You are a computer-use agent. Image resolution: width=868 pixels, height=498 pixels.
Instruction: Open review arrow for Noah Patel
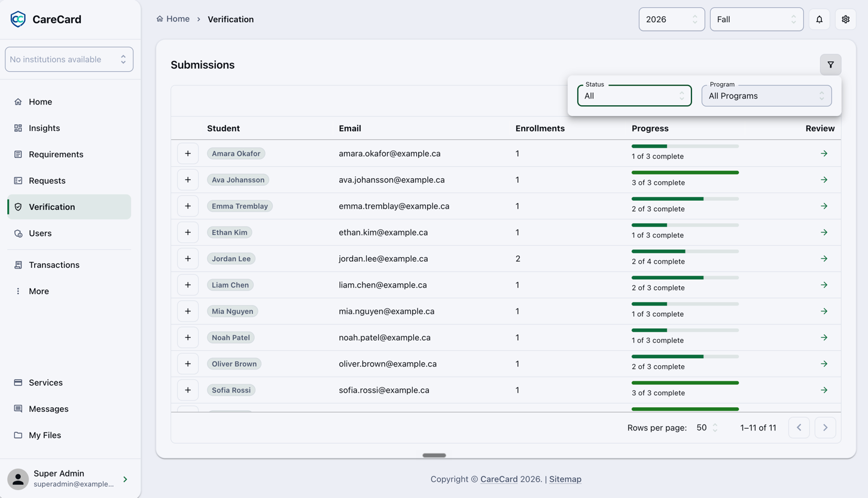tap(824, 338)
